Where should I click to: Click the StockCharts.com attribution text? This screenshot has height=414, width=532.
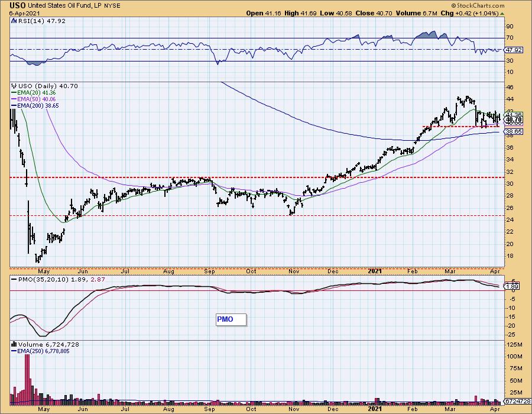point(478,5)
